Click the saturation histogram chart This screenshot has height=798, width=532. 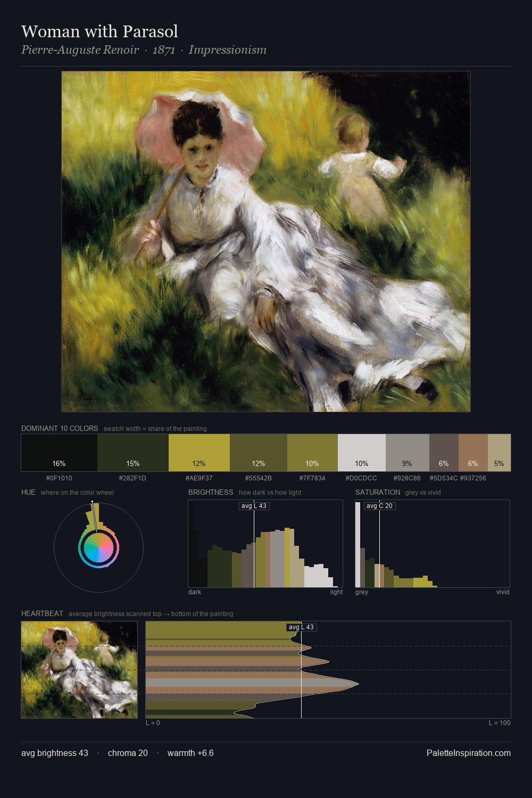tap(433, 544)
